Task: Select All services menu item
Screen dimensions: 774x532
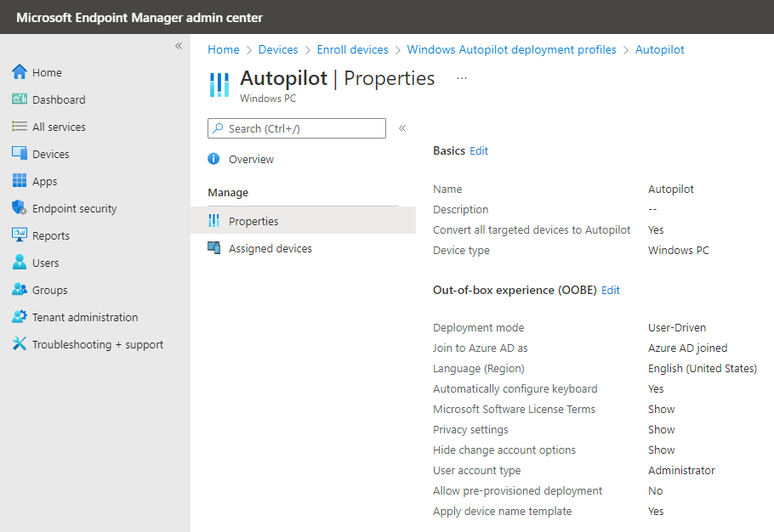Action: pos(59,127)
